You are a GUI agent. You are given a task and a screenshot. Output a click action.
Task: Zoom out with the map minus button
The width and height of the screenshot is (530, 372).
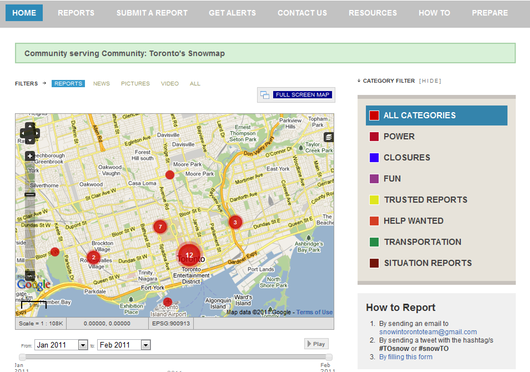[x=30, y=275]
